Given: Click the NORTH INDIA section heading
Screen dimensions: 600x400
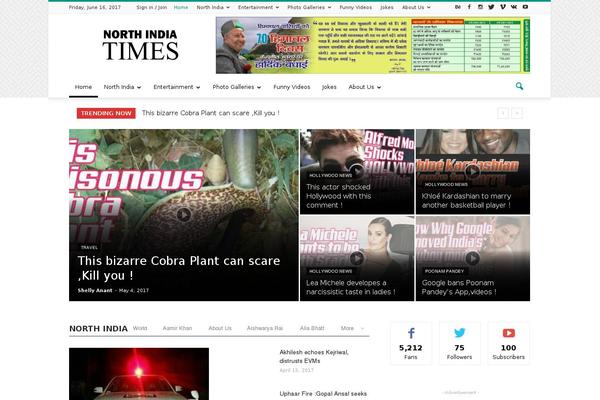Looking at the screenshot, I should tap(98, 328).
